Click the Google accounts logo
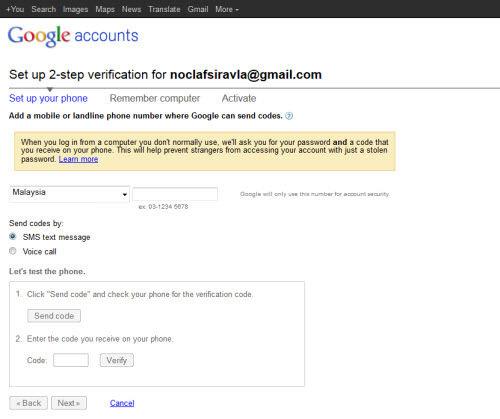Image resolution: width=500 pixels, height=419 pixels. (73, 36)
